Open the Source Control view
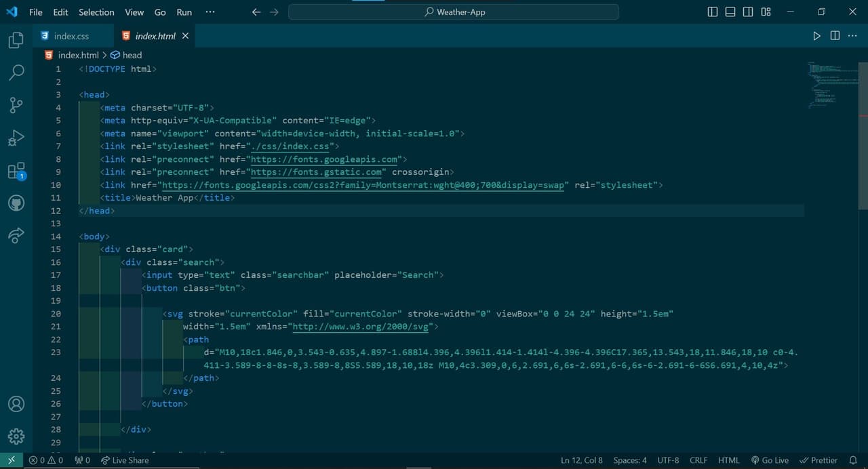868x469 pixels. tap(16, 105)
